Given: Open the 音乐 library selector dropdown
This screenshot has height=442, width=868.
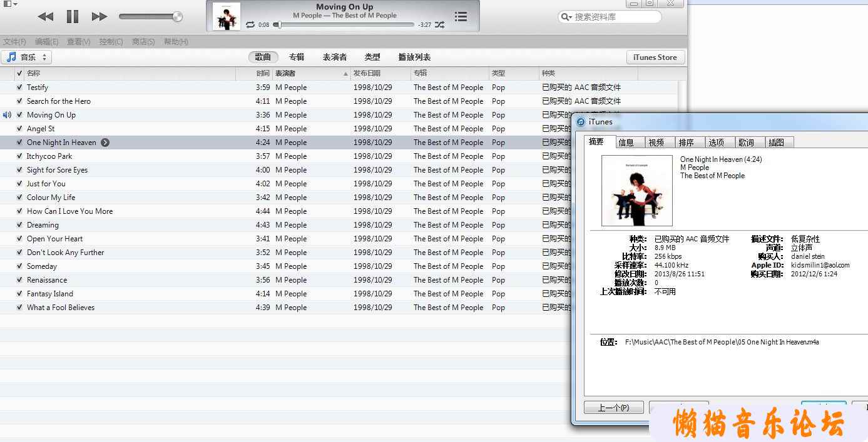Looking at the screenshot, I should coord(26,57).
